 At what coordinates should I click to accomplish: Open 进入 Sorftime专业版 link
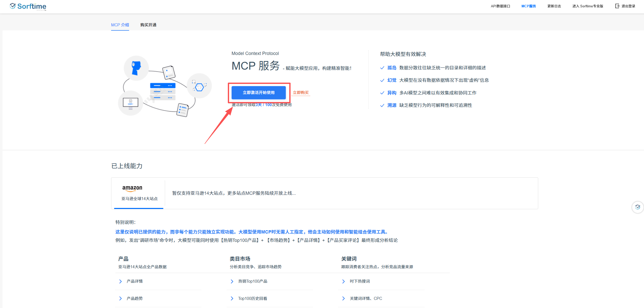click(588, 6)
